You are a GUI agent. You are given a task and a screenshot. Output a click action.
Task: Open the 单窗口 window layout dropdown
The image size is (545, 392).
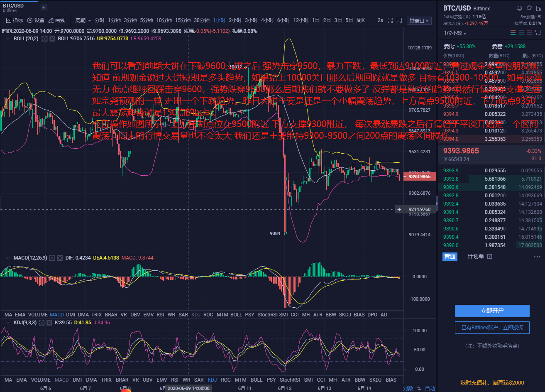point(419,20)
